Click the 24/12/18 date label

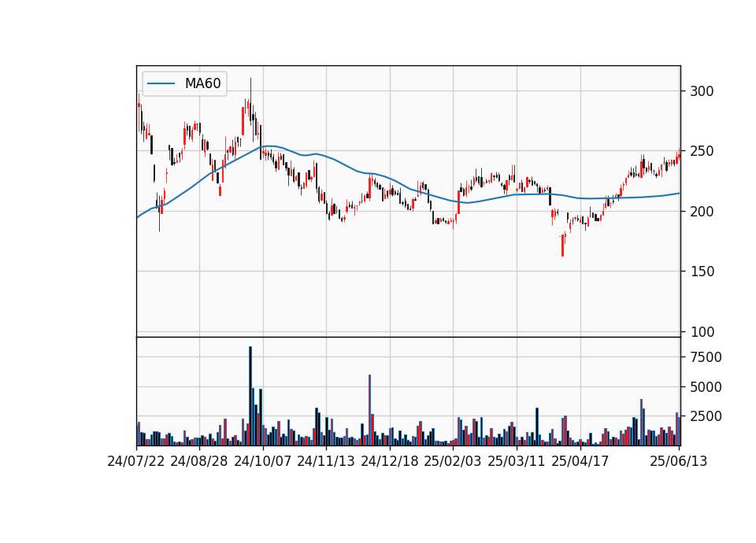(390, 461)
